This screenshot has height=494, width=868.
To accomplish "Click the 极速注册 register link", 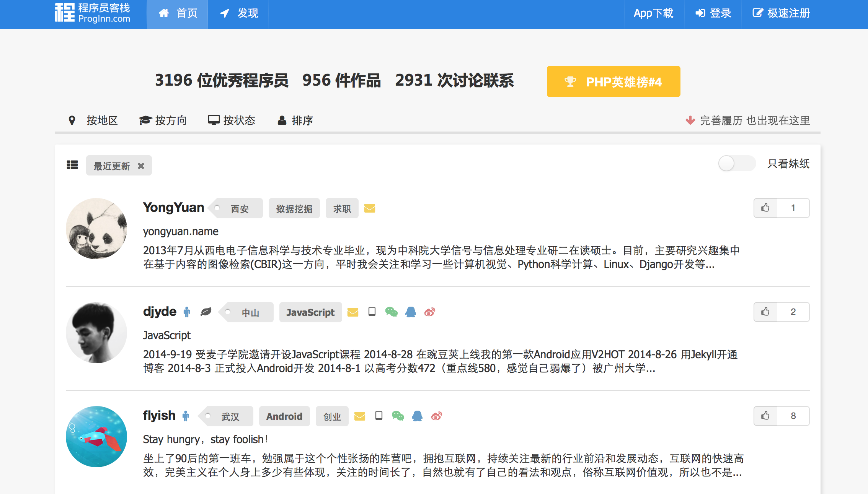I will point(781,14).
